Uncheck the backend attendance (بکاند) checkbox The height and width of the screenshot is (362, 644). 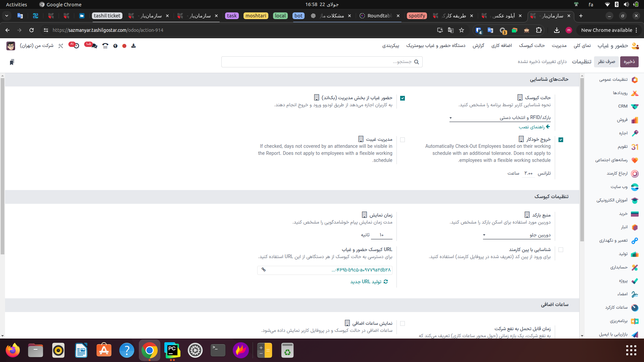click(x=402, y=98)
